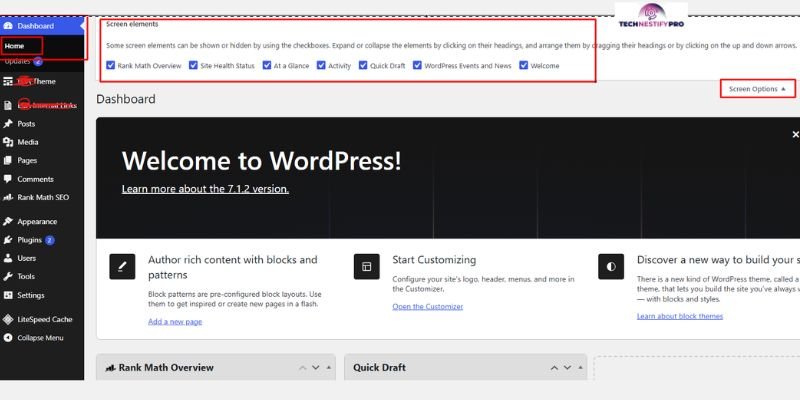Open the Updates submenu item
Image resolution: width=800 pixels, height=400 pixels.
(x=17, y=62)
